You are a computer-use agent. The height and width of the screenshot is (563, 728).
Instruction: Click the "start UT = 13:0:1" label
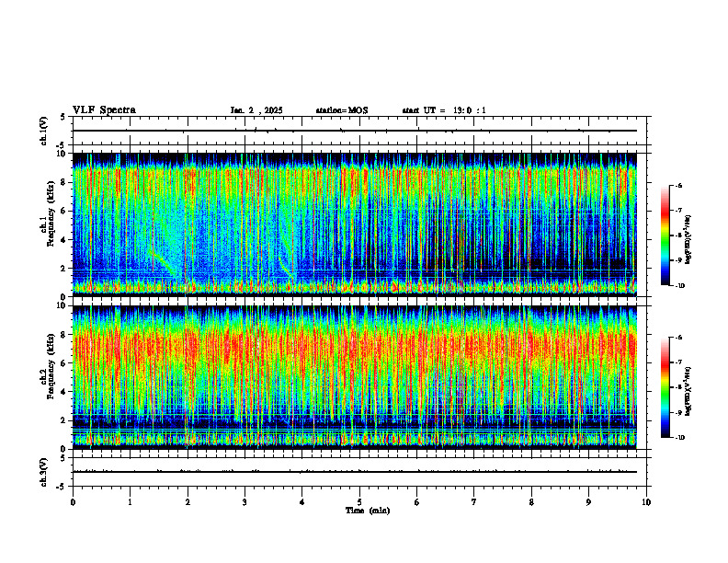[x=444, y=110]
